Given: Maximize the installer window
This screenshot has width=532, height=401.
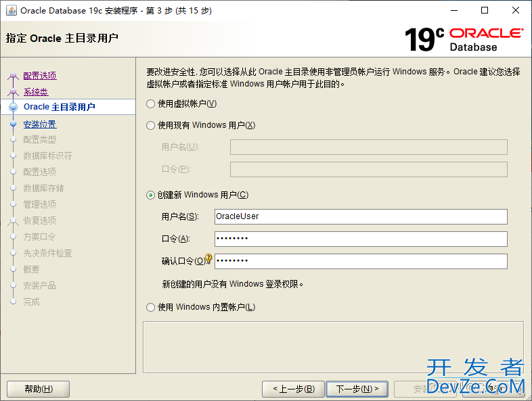Looking at the screenshot, I should coord(485,11).
